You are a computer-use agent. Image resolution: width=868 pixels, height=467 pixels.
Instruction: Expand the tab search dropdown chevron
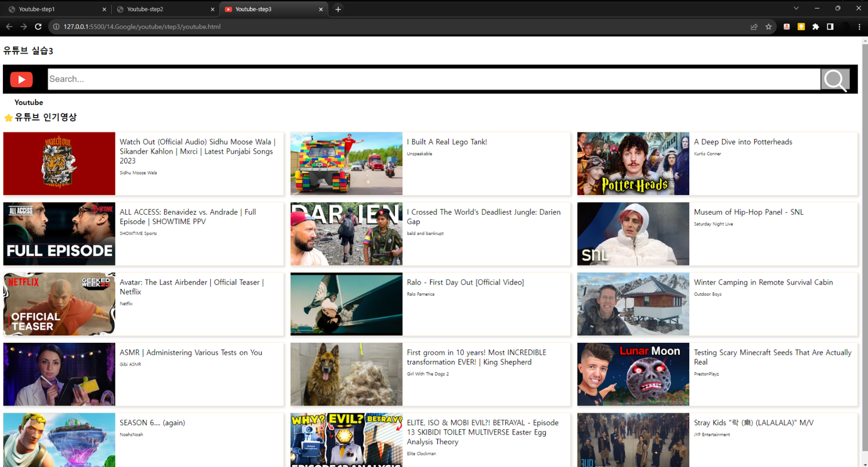(x=796, y=8)
